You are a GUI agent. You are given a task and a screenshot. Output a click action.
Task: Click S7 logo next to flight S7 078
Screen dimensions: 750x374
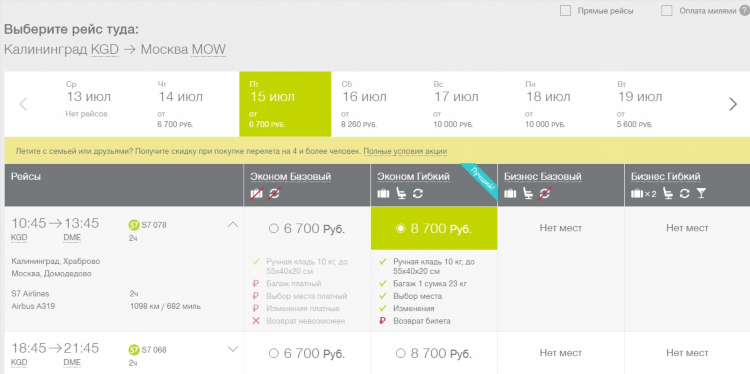tap(134, 225)
